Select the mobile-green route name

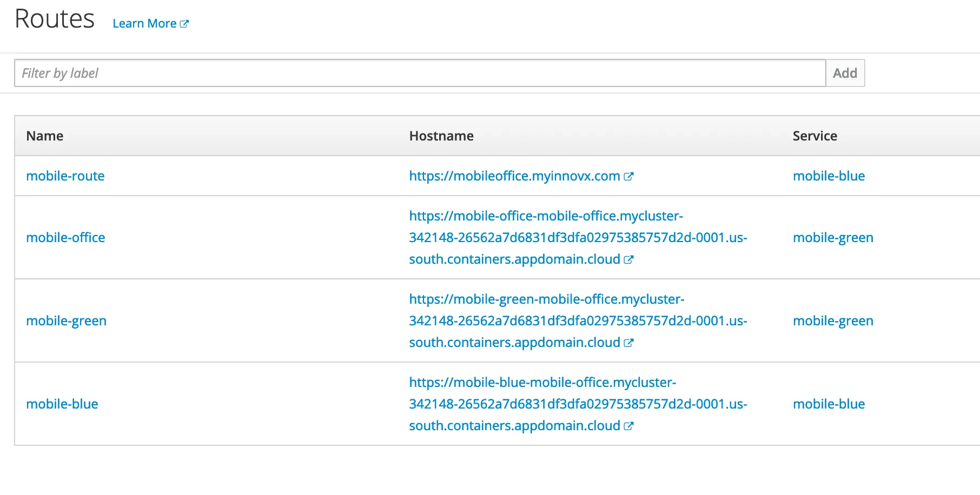coord(67,321)
